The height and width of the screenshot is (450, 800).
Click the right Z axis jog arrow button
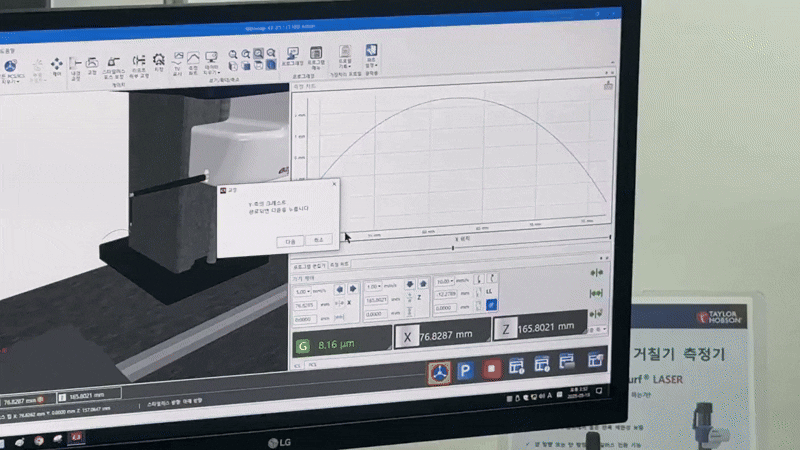[422, 283]
